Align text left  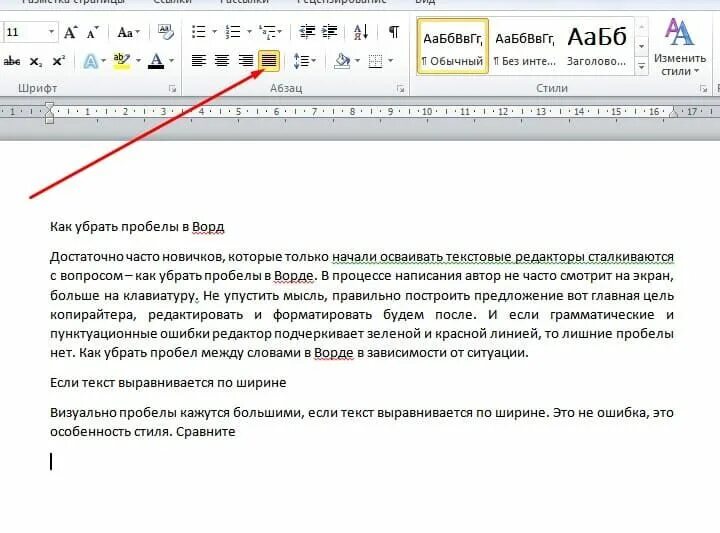(199, 61)
